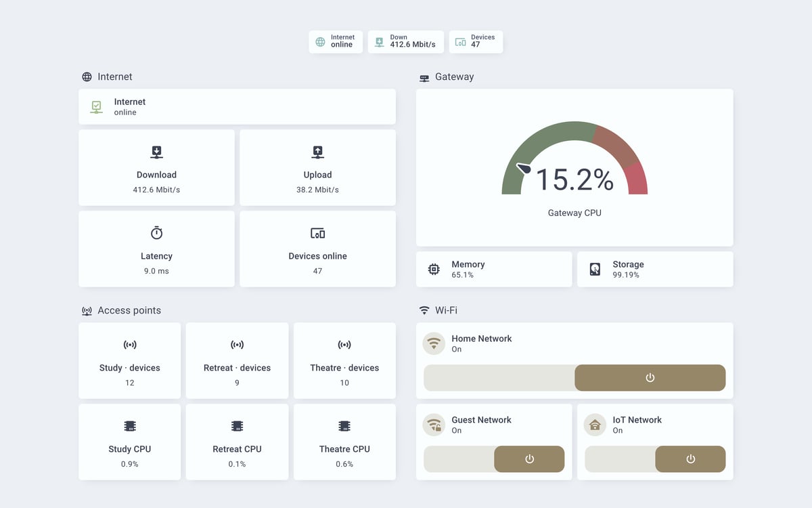Click the Access points section heading
The image size is (812, 508).
[x=129, y=311]
